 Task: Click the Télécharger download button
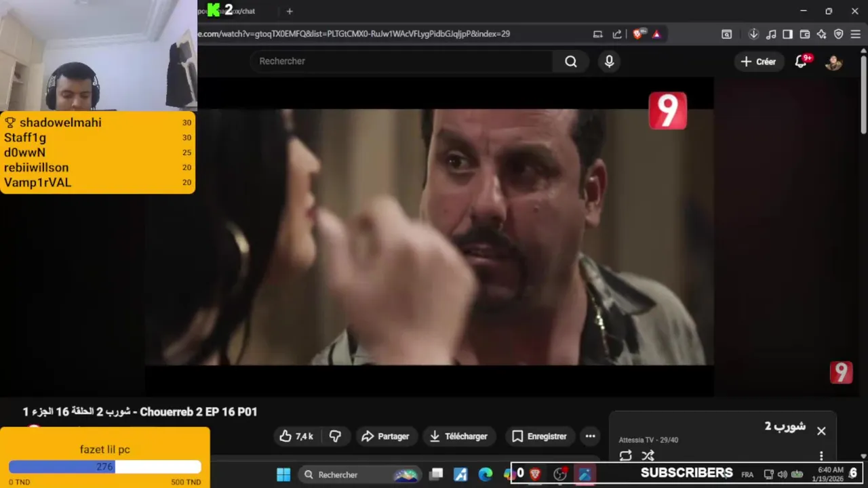(x=458, y=436)
